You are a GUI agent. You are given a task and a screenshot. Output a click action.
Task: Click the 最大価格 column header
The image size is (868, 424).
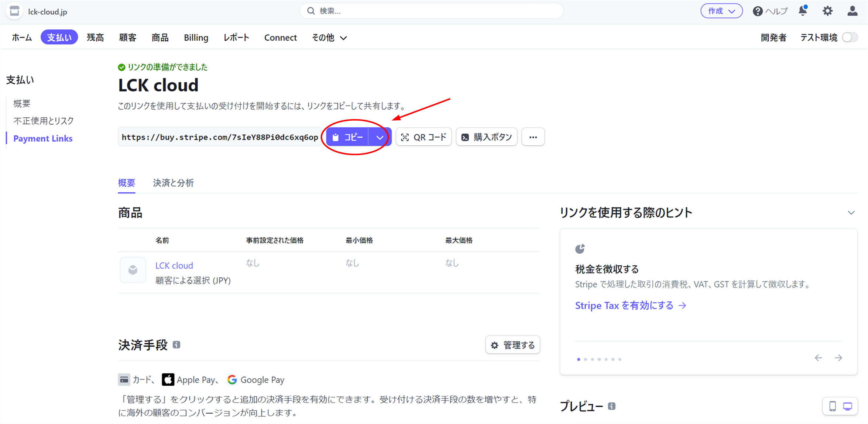coord(459,240)
